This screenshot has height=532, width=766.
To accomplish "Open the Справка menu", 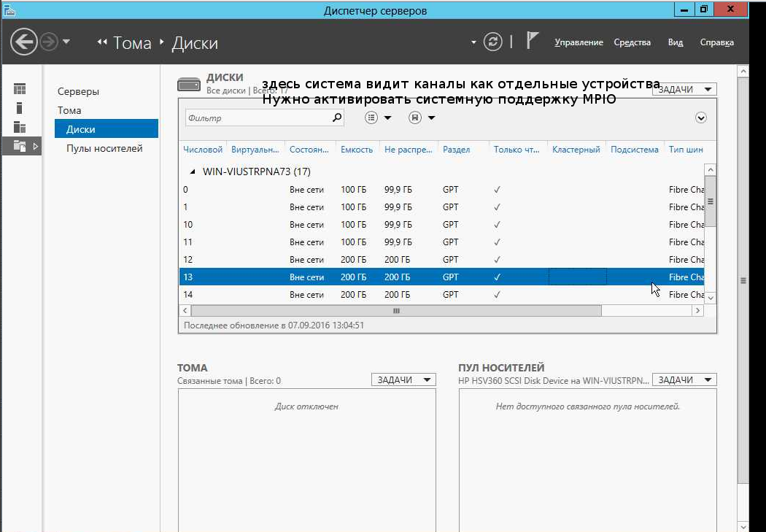I will [x=716, y=42].
